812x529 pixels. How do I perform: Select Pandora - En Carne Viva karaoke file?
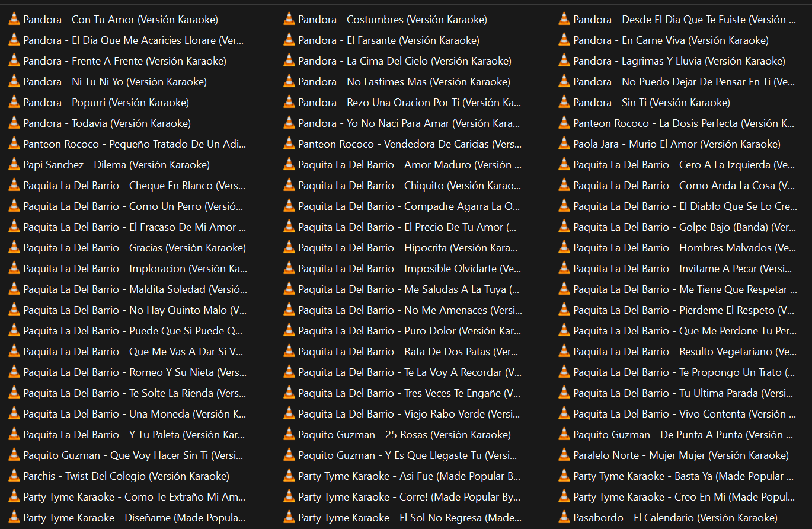[x=670, y=40]
